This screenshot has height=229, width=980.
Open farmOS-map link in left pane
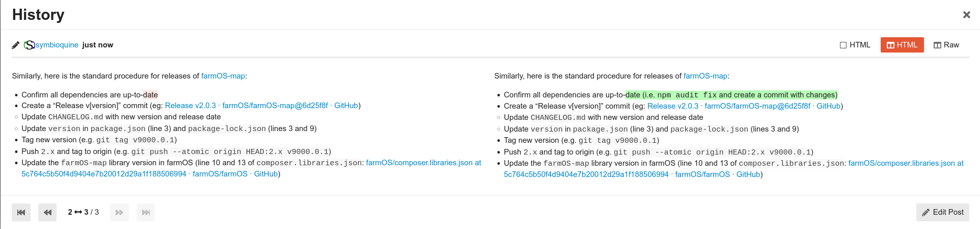[x=223, y=76]
